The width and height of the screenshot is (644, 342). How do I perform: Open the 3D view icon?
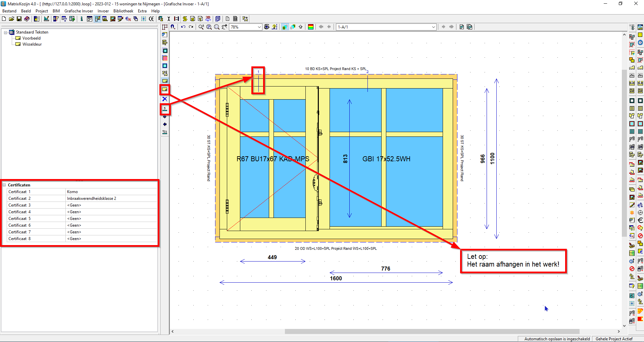208,19
